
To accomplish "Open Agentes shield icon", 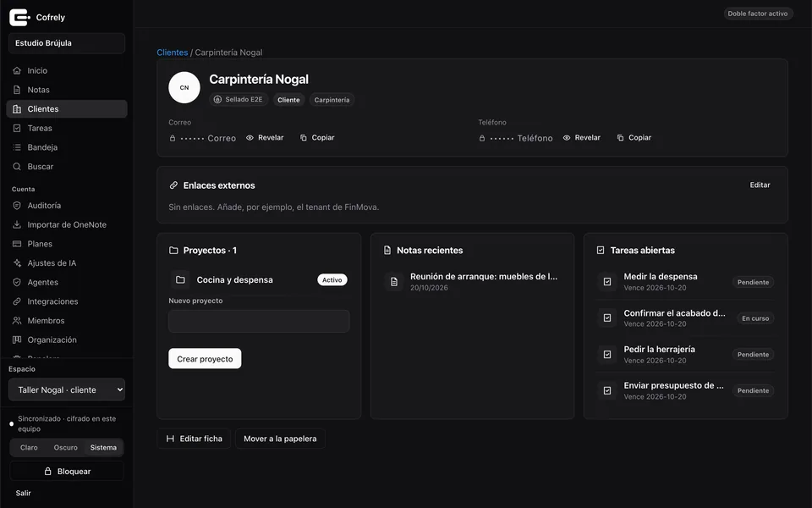I will point(17,282).
